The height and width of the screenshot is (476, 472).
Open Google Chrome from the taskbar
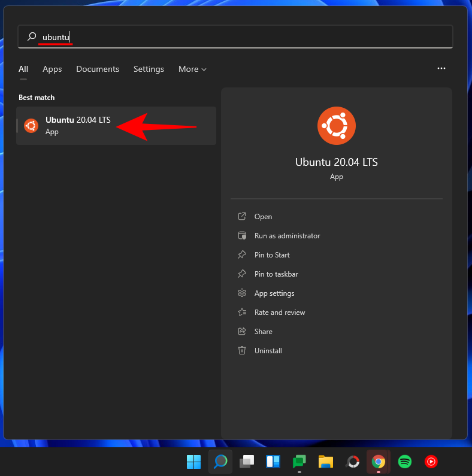point(378,462)
